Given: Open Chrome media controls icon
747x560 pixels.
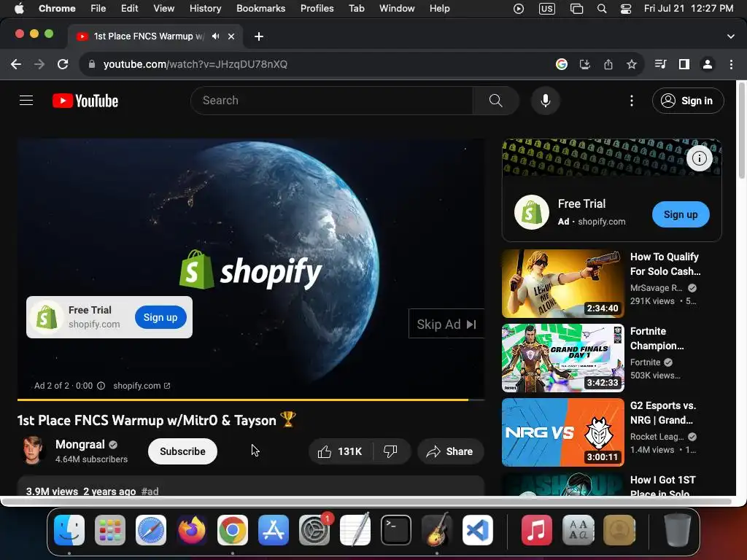Looking at the screenshot, I should tap(660, 64).
